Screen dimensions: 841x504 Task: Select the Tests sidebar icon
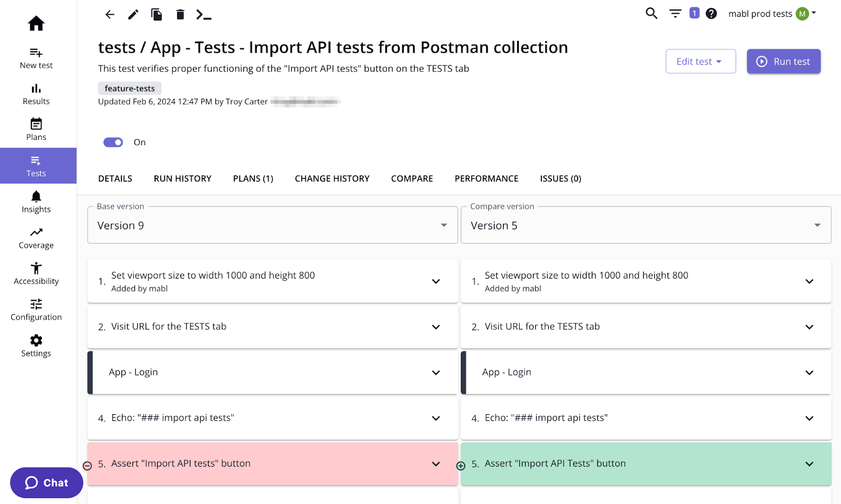click(x=36, y=166)
